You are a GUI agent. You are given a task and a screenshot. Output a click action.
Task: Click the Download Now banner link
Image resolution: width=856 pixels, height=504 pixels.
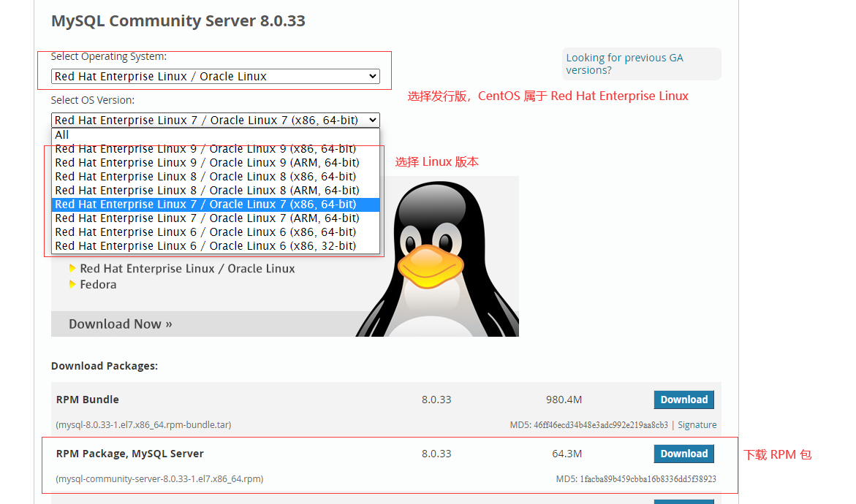coord(120,324)
